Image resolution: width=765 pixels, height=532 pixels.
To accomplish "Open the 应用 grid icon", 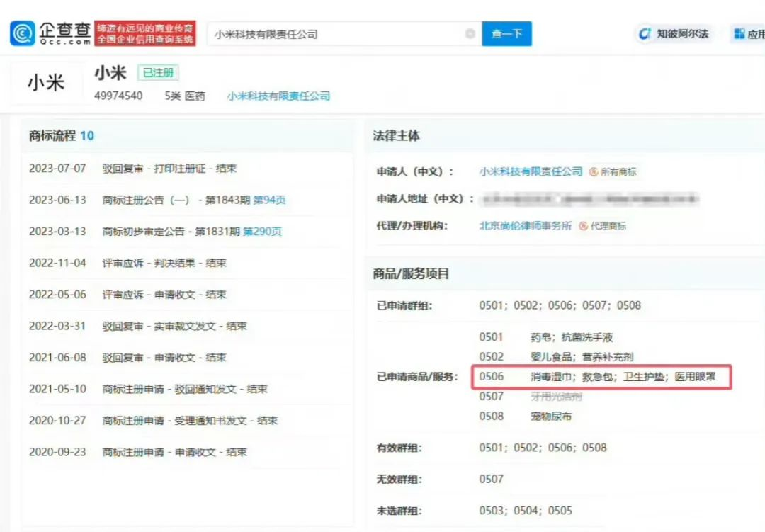I will (x=739, y=34).
